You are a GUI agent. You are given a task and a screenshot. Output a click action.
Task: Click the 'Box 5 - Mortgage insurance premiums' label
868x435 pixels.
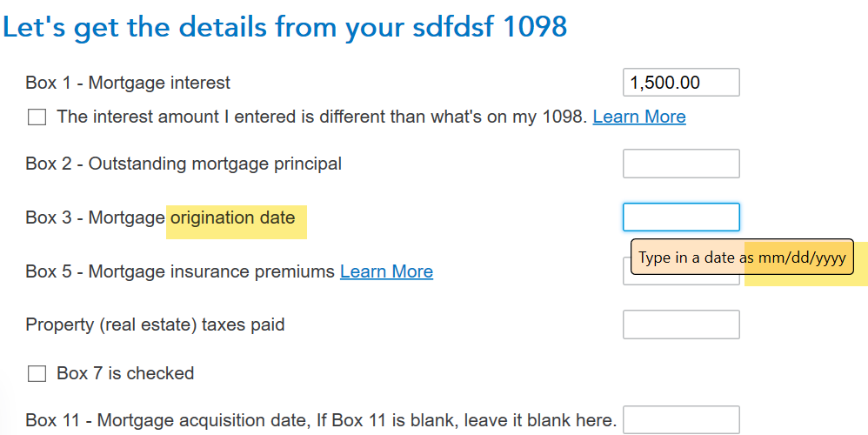[180, 271]
